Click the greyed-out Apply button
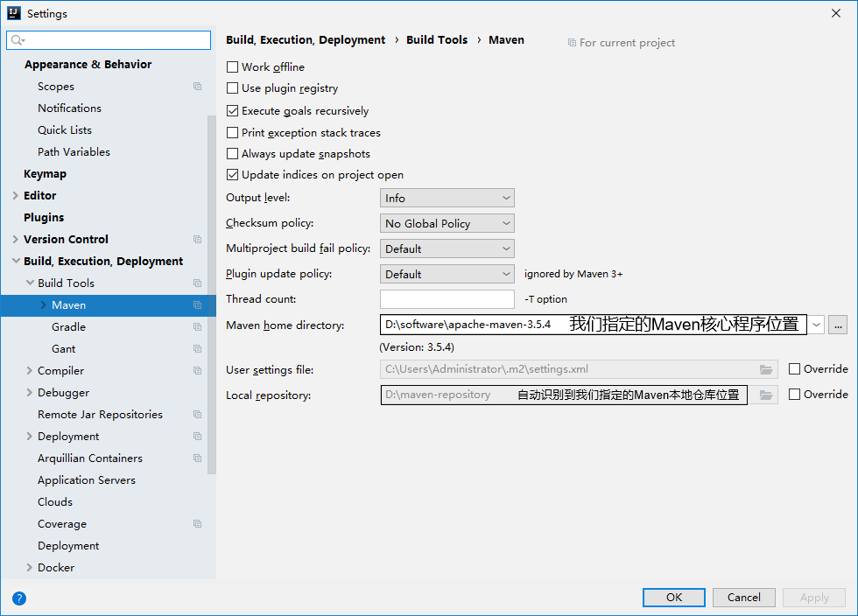 [x=814, y=598]
